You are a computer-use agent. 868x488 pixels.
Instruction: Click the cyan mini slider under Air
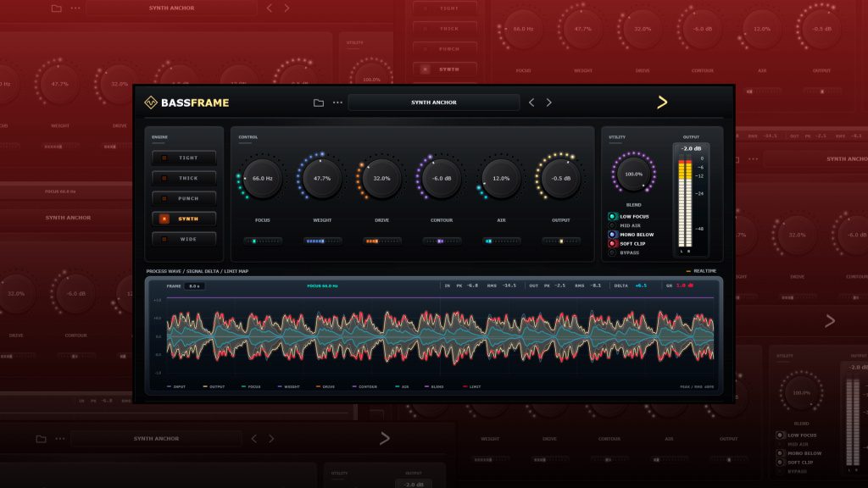pos(501,241)
